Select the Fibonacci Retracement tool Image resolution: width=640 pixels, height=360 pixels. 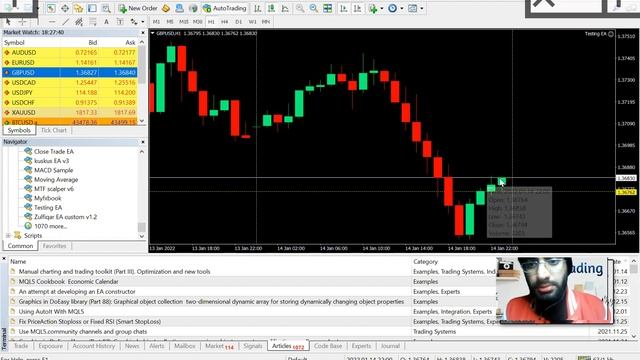pos(93,22)
